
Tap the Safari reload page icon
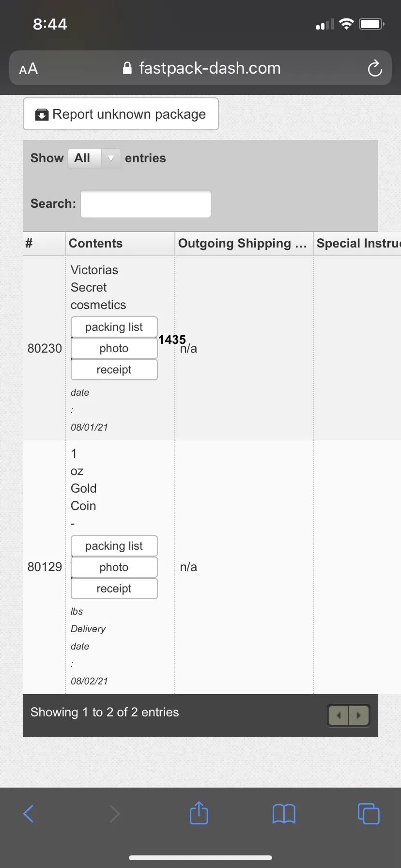pos(375,68)
